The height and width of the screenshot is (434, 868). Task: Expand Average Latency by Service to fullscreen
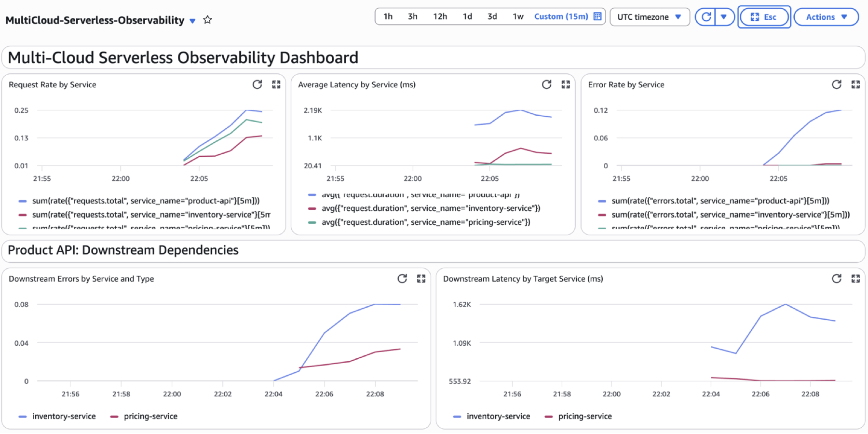coord(566,85)
